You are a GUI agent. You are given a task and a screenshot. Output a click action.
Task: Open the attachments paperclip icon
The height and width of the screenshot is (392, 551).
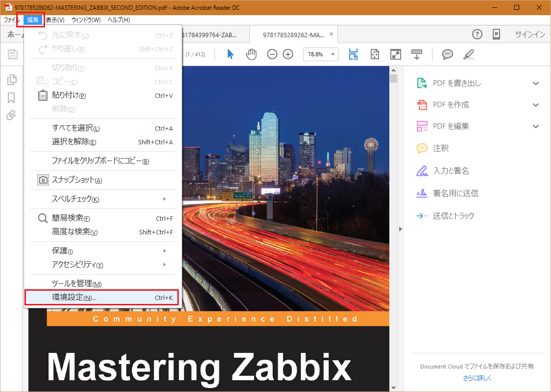[x=11, y=115]
